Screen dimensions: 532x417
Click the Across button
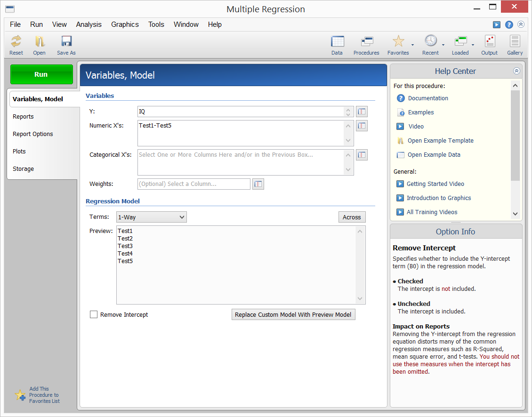(352, 217)
